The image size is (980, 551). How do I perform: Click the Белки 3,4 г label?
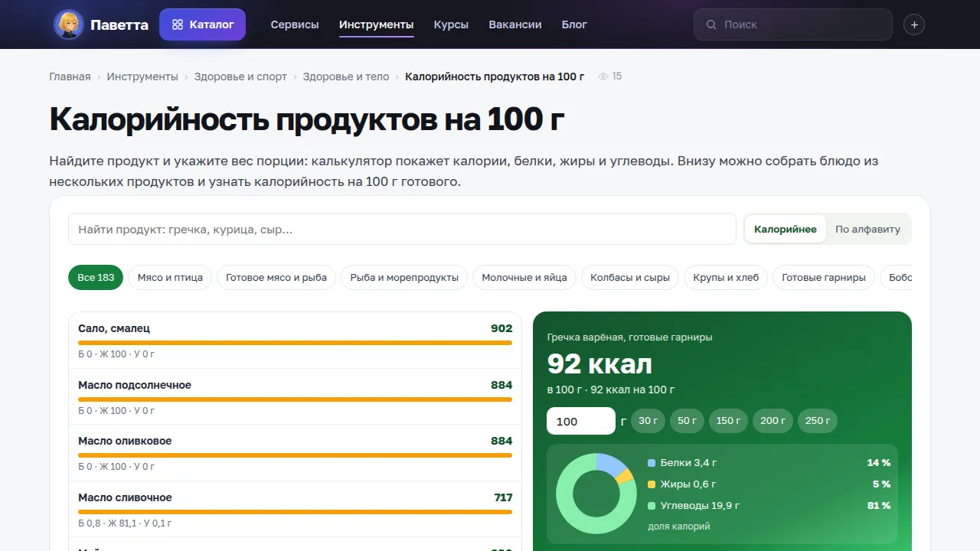click(688, 463)
